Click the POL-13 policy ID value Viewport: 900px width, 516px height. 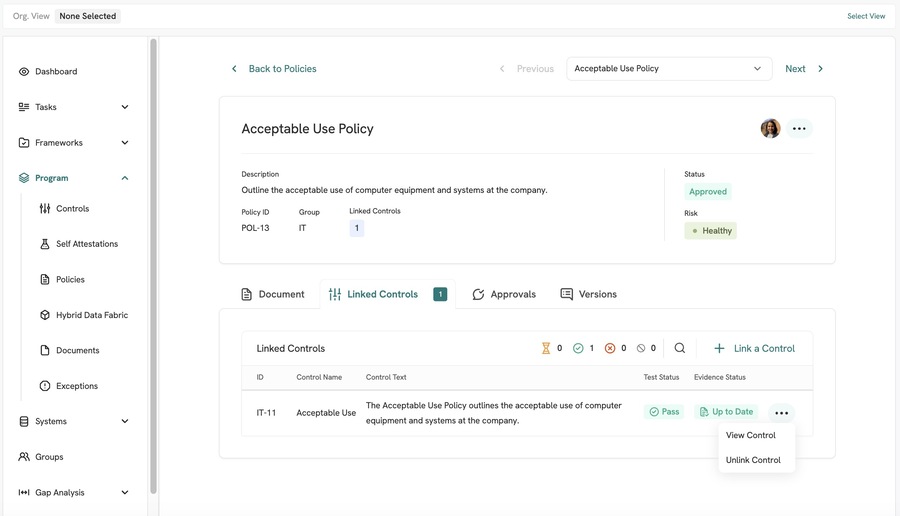(x=255, y=228)
